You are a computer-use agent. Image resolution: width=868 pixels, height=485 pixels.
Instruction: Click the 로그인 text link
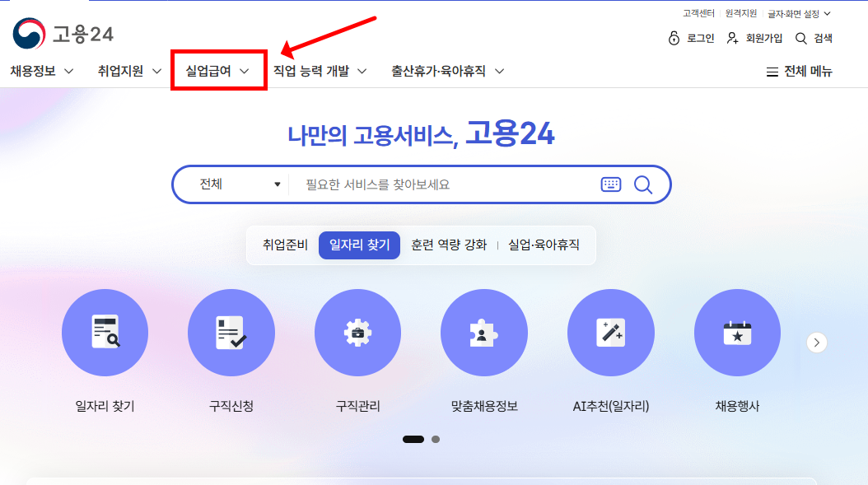[x=700, y=38]
